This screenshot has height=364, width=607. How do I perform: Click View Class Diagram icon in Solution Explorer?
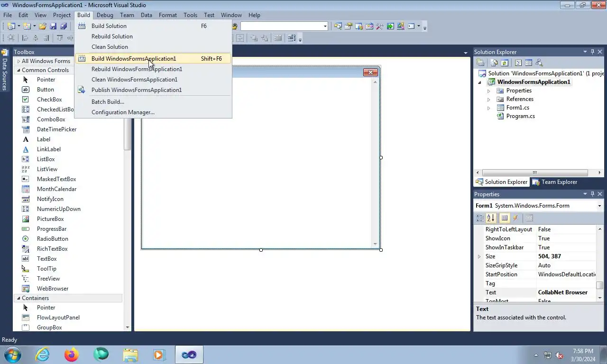(x=539, y=63)
